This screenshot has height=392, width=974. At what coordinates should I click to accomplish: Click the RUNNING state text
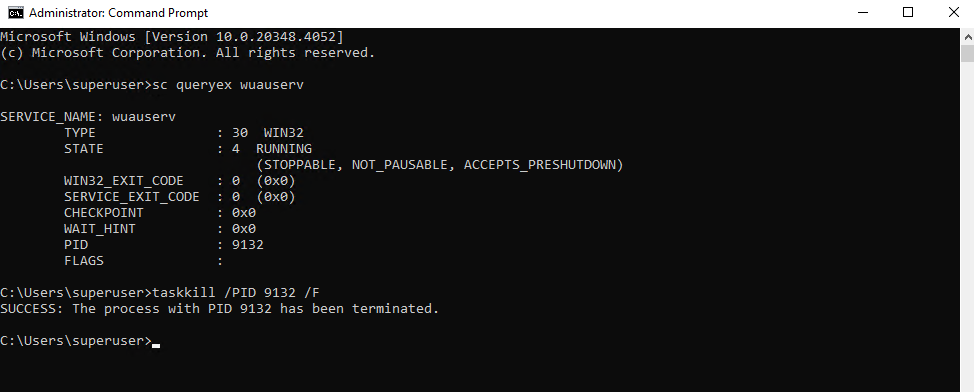pyautogui.click(x=284, y=149)
